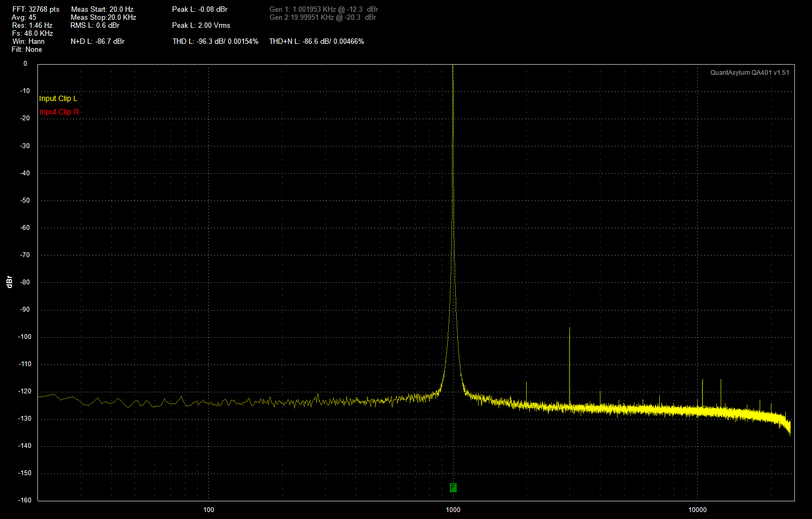The image size is (812, 519).
Task: Click the '100' frequency axis label
Action: tap(209, 509)
